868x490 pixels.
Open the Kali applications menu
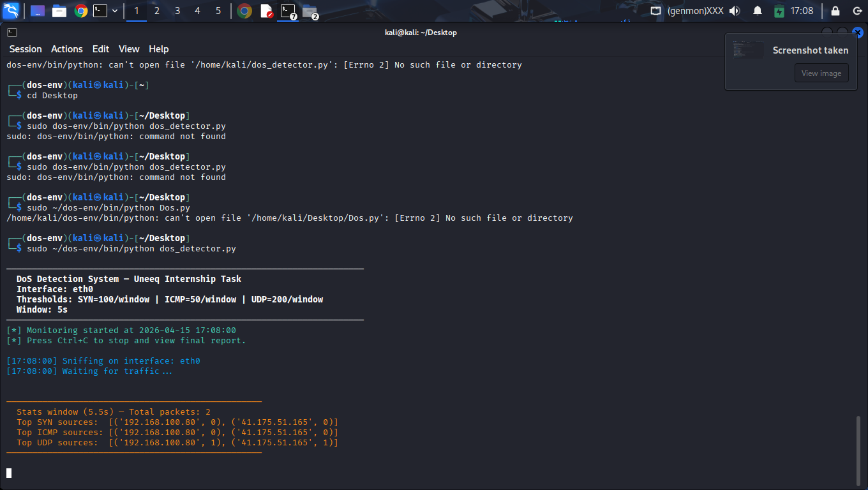[x=11, y=11]
